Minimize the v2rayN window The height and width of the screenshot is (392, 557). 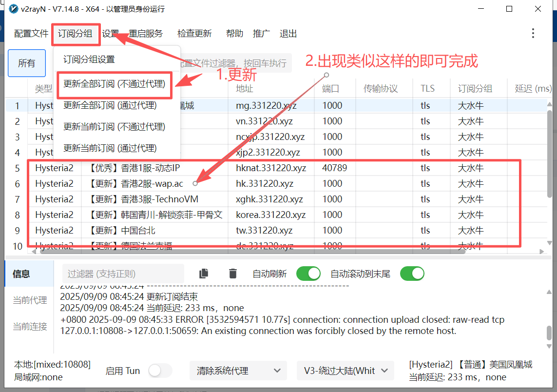pyautogui.click(x=480, y=9)
